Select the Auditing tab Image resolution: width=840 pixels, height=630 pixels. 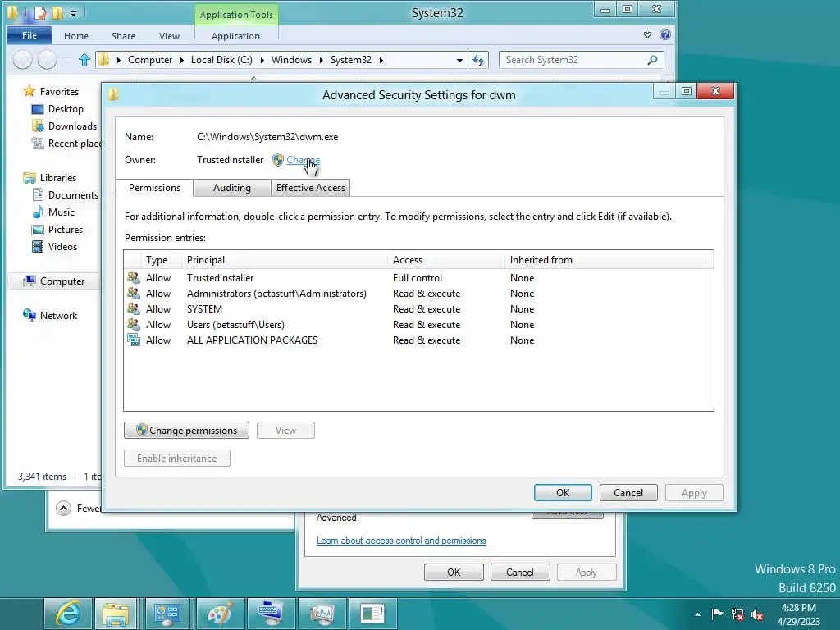(x=232, y=188)
